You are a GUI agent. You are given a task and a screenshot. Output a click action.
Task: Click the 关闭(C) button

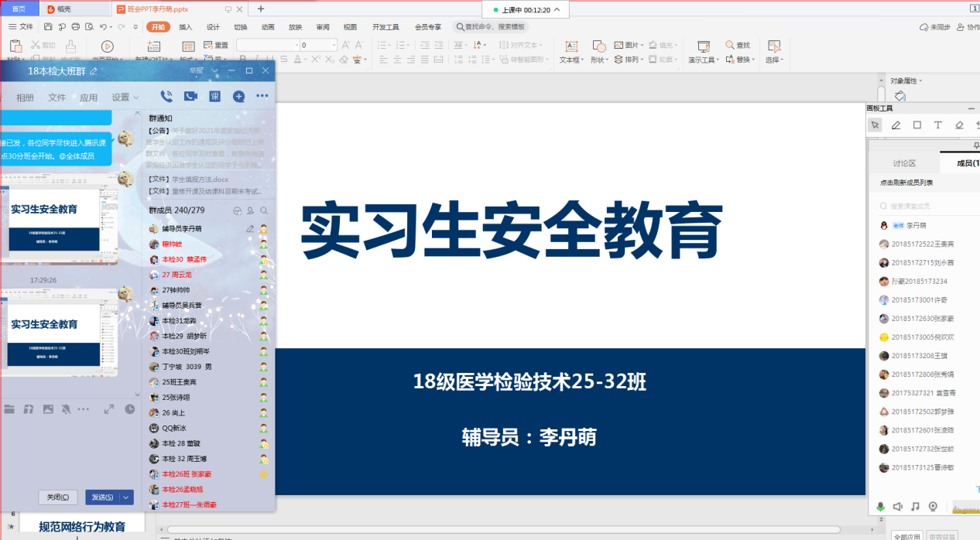(58, 497)
